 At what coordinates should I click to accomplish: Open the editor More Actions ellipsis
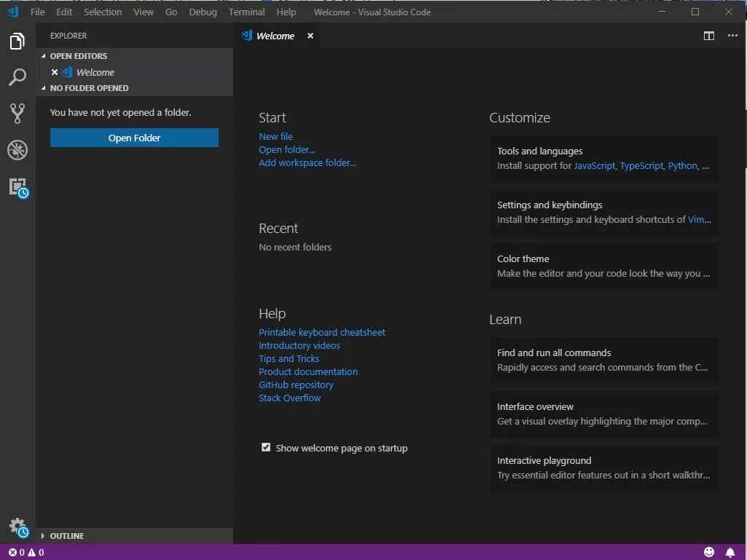(732, 36)
